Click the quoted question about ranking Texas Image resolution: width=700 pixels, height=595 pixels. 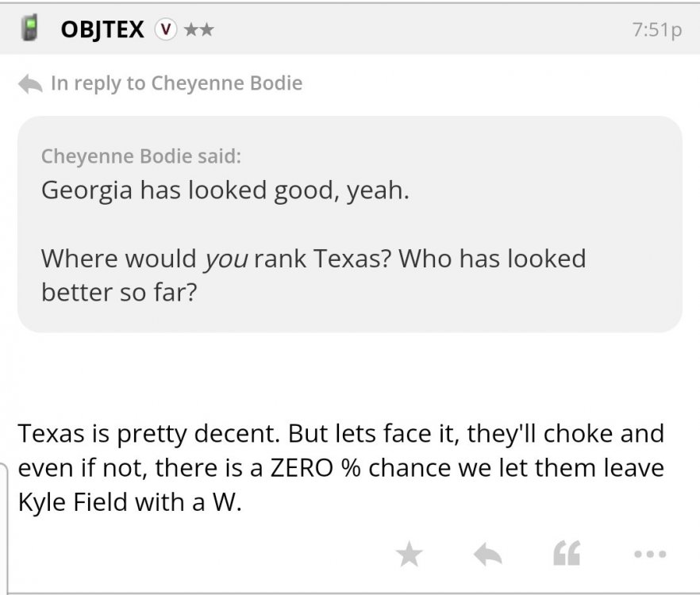point(313,274)
